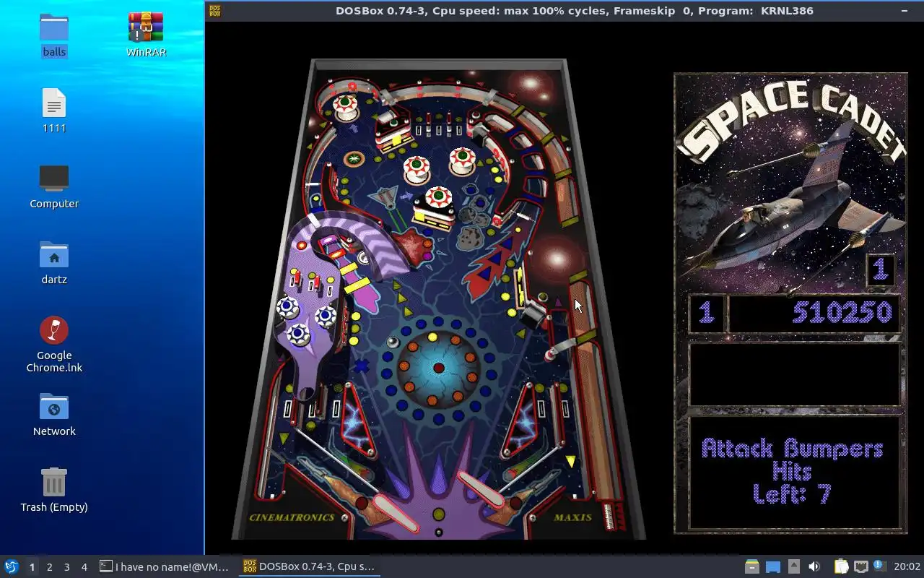The height and width of the screenshot is (578, 924).
Task: Open the Computer desktop icon
Action: (54, 186)
